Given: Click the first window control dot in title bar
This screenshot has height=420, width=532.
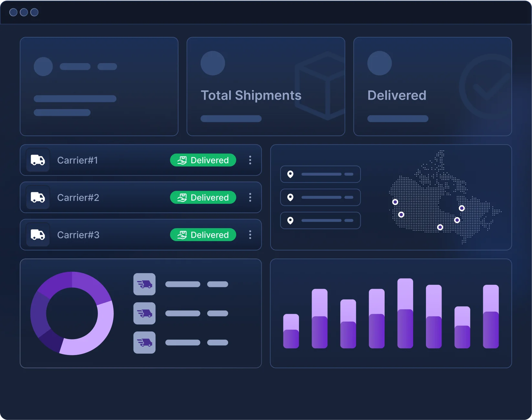Looking at the screenshot, I should (14, 12).
